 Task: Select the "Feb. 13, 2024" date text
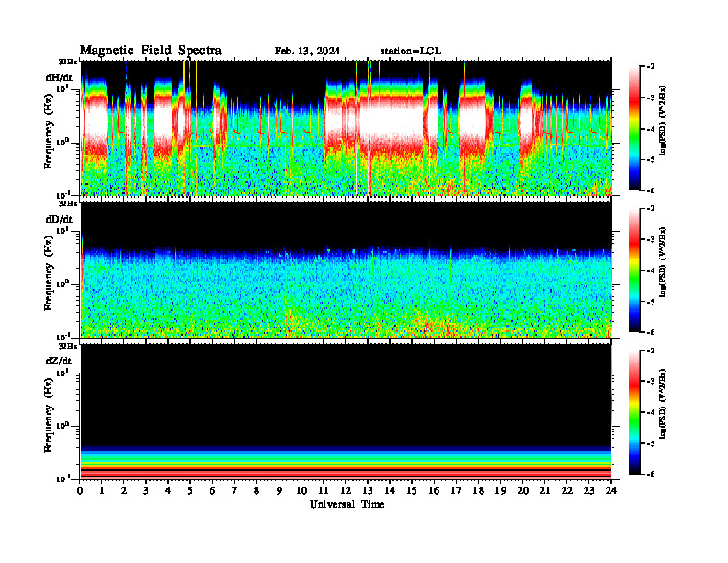point(307,52)
